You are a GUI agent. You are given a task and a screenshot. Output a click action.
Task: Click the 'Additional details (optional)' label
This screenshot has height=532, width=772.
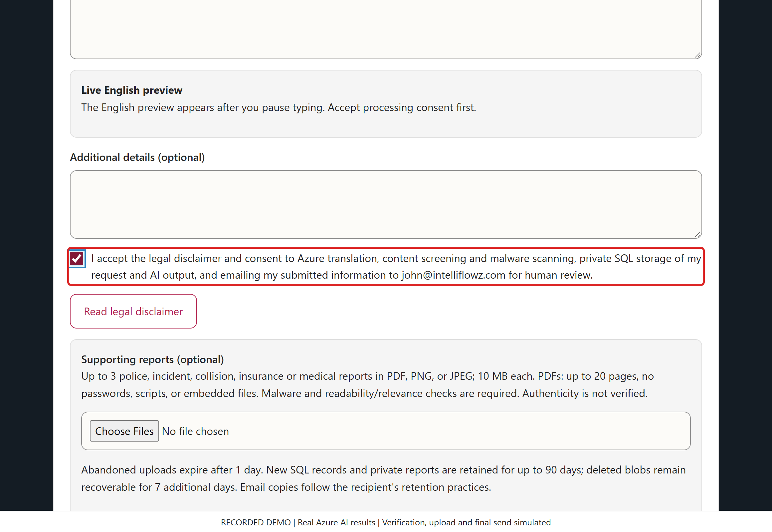[x=137, y=157]
